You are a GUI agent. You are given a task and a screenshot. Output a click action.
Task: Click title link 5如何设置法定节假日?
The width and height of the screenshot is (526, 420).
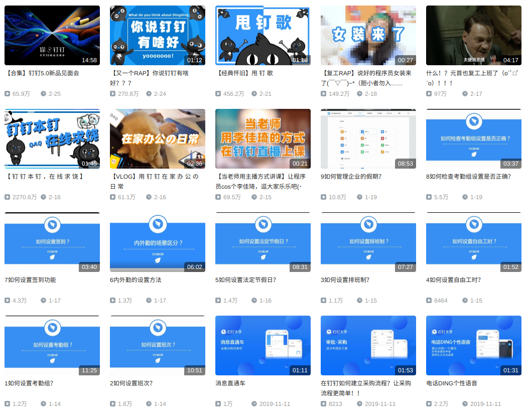(245, 280)
